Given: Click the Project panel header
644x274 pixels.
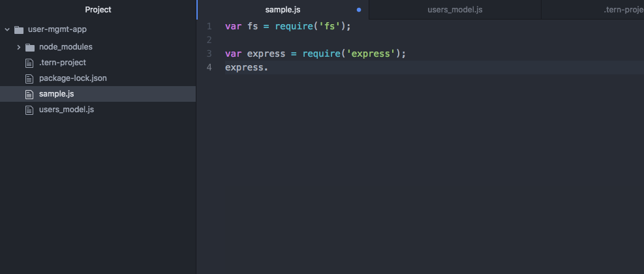Looking at the screenshot, I should click(x=98, y=10).
